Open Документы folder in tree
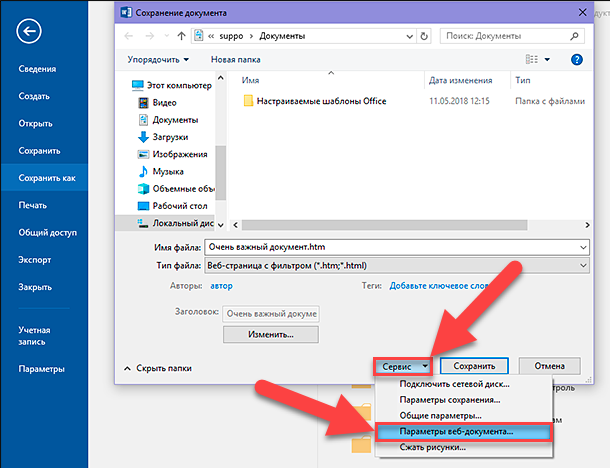The image size is (610, 468). point(168,120)
